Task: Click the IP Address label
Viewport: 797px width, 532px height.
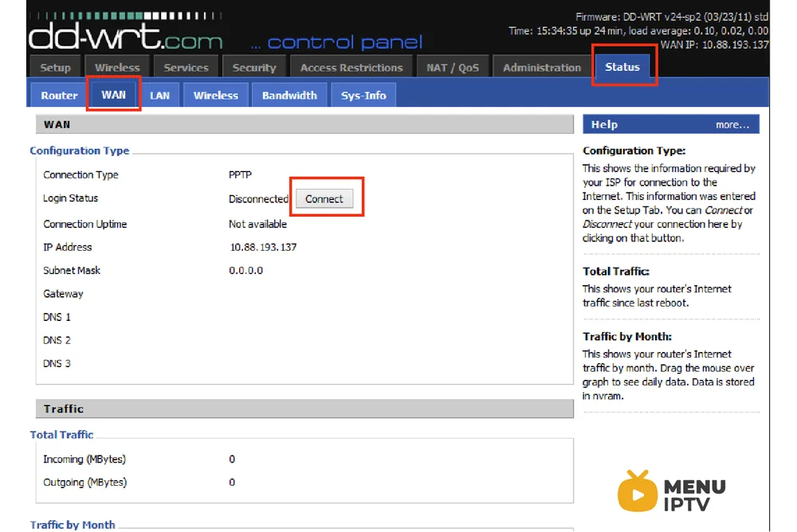Action: 68,247
